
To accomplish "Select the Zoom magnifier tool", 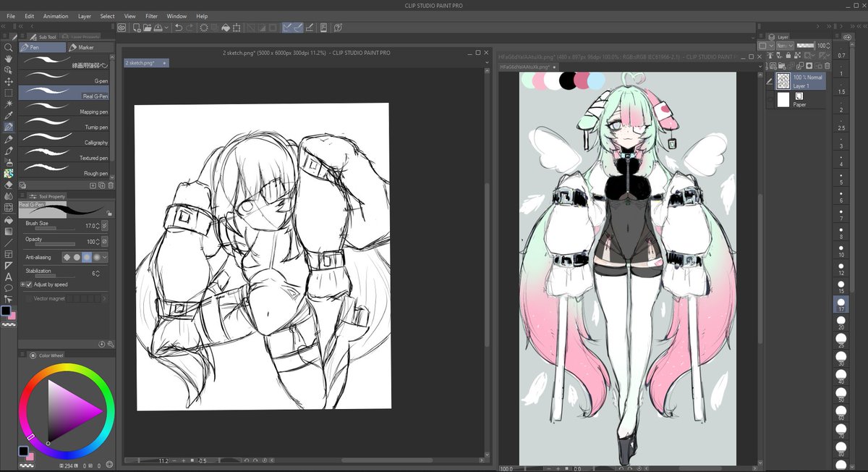I will [8, 47].
